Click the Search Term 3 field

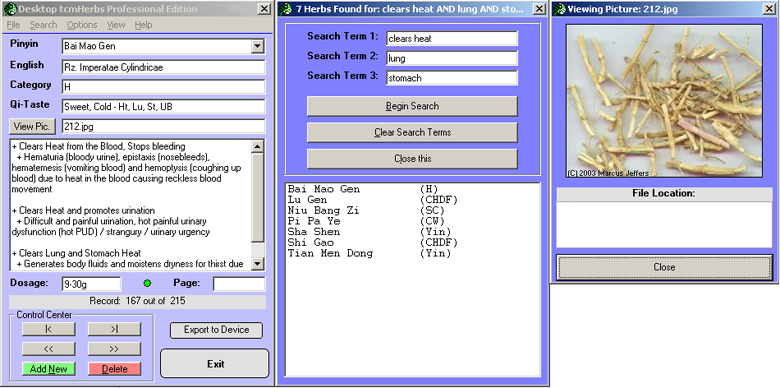(452, 78)
